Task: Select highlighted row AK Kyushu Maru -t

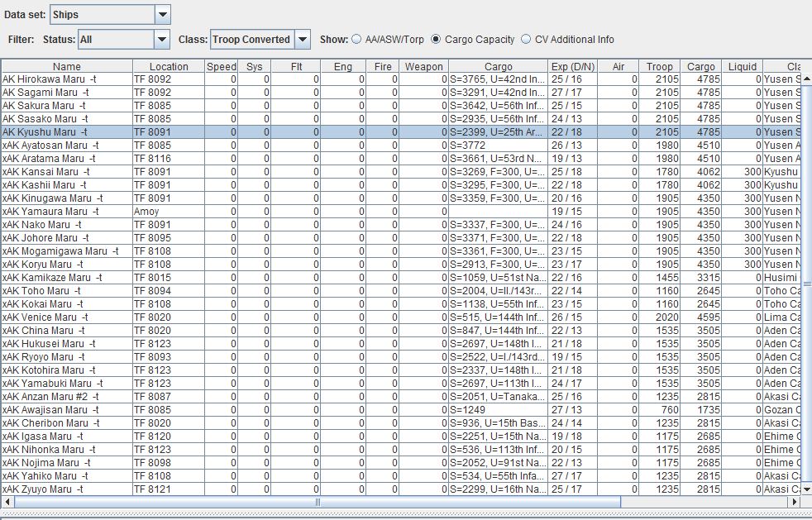Action: pos(401,132)
